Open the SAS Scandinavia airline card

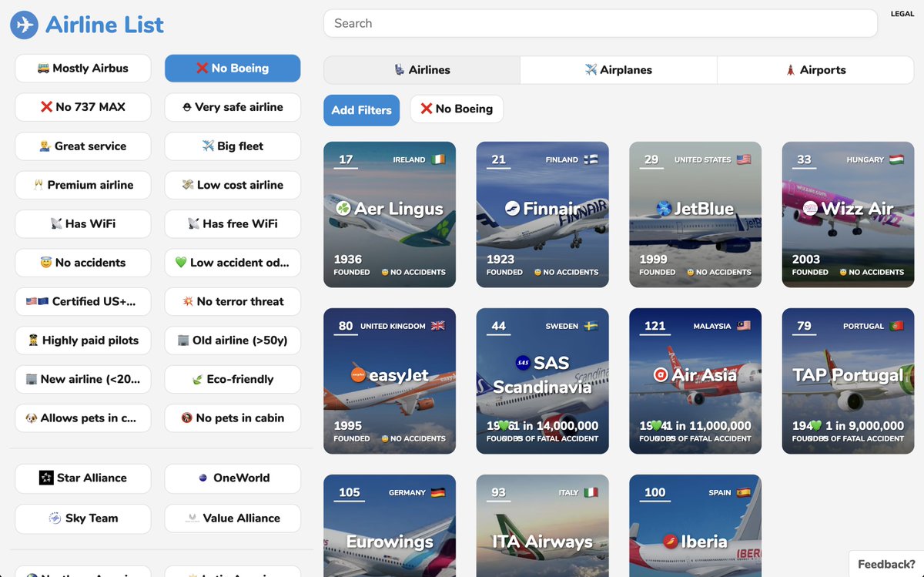coord(542,381)
